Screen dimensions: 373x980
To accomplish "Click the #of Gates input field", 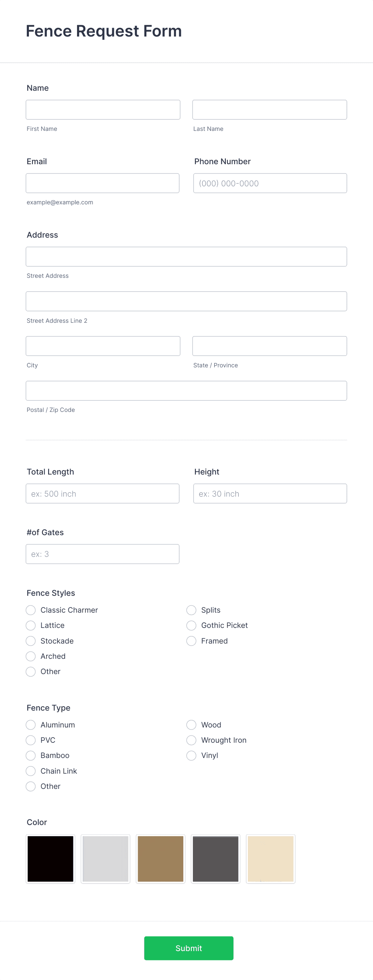I will tap(103, 554).
